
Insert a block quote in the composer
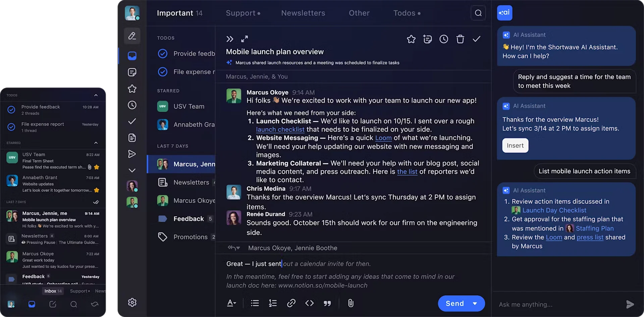click(x=327, y=303)
